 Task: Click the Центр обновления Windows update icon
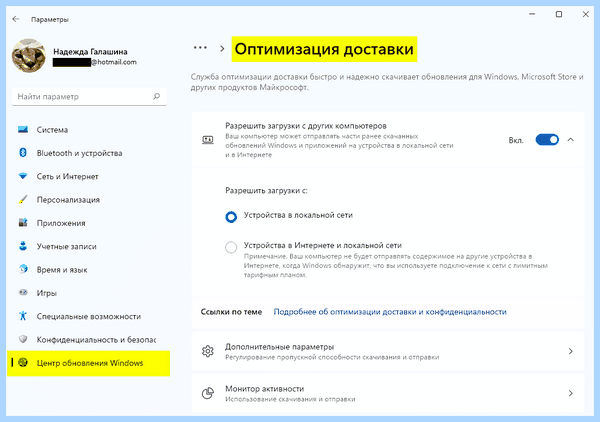(23, 362)
